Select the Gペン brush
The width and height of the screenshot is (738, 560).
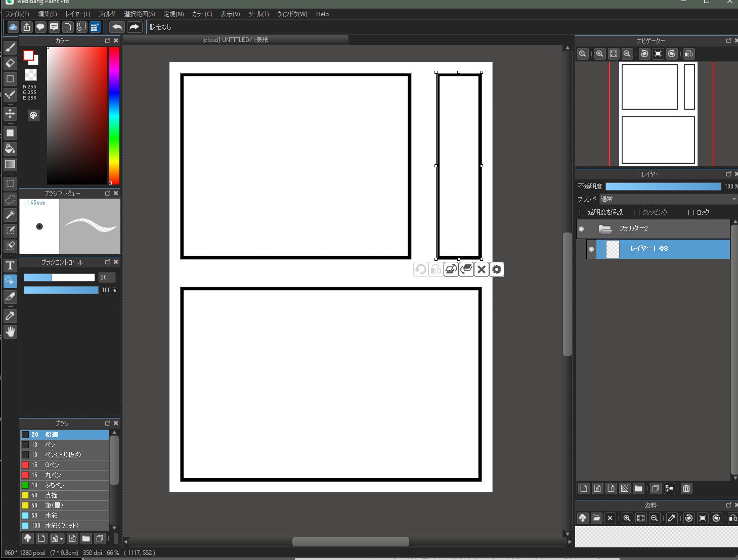click(x=65, y=465)
